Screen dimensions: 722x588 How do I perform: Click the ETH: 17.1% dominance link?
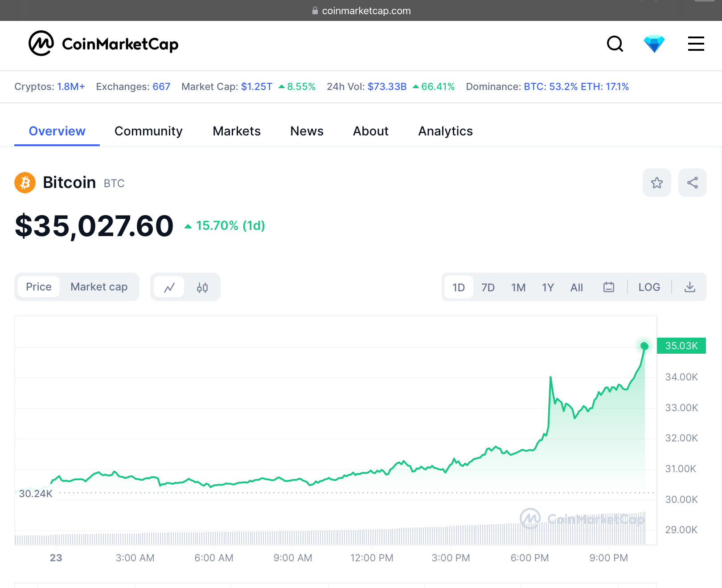click(x=605, y=86)
